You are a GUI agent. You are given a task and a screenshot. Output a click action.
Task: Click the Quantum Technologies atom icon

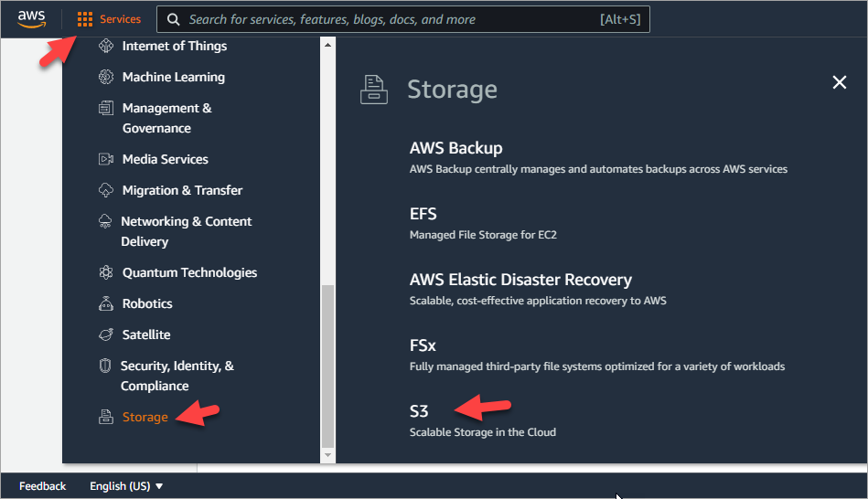pos(106,272)
